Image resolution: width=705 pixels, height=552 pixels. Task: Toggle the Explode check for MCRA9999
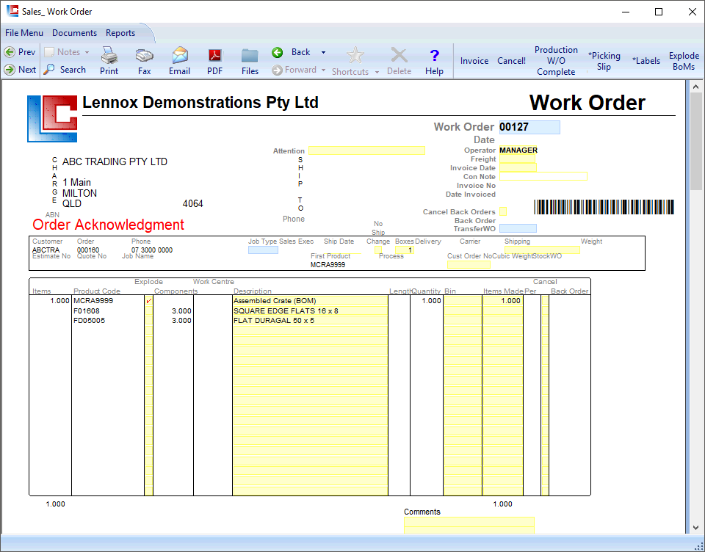click(149, 300)
